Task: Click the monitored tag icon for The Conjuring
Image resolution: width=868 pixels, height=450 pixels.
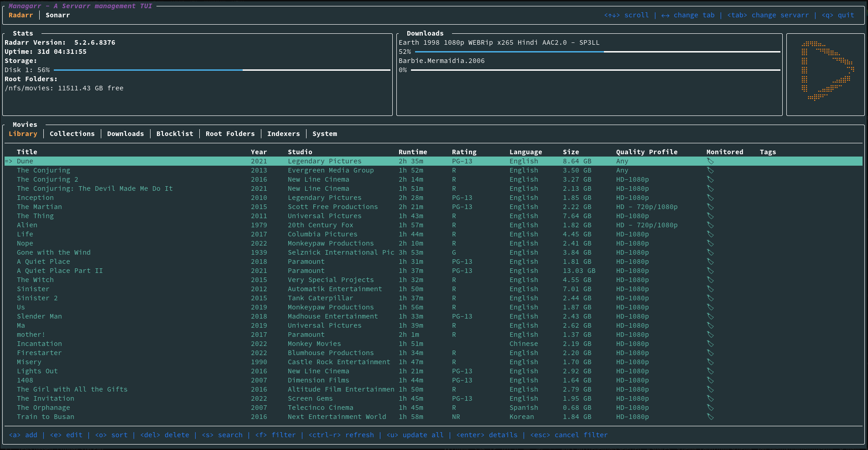Action: pyautogui.click(x=710, y=170)
